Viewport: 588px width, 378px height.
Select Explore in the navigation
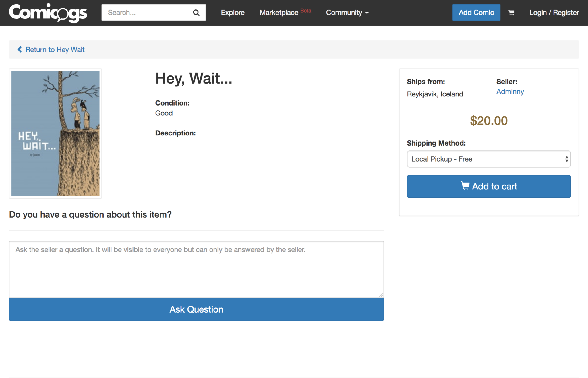point(233,12)
